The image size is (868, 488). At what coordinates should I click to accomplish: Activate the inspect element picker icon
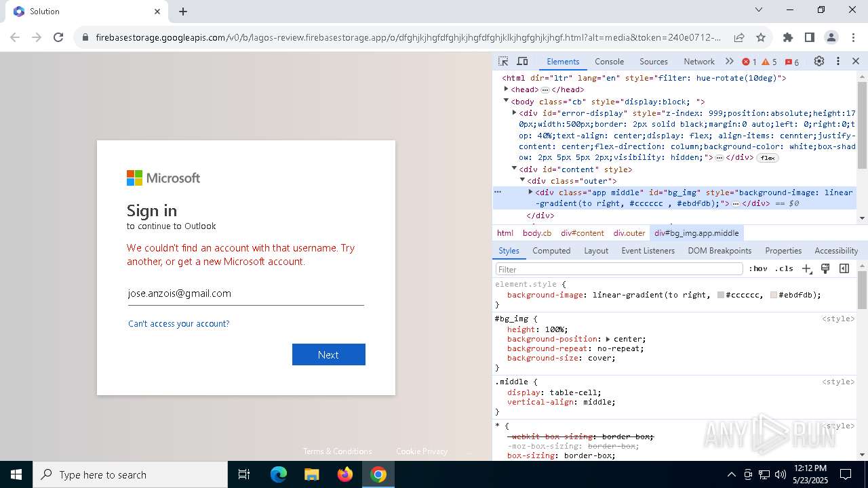point(503,61)
